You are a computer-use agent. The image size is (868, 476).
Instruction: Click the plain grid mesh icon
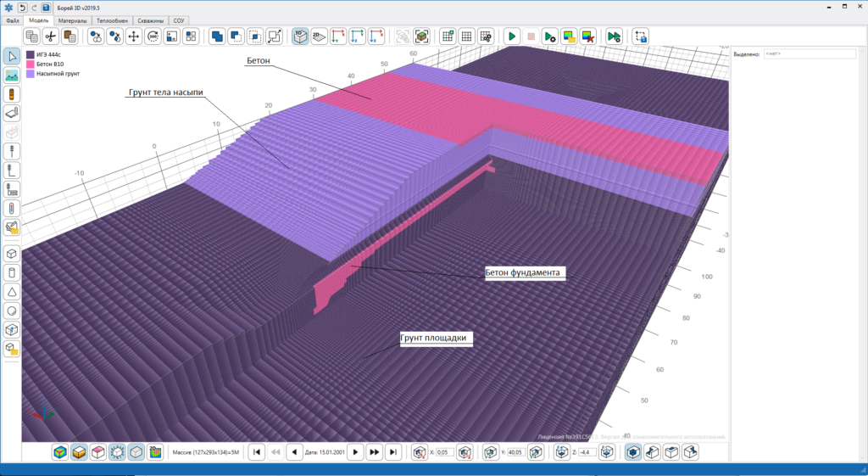(467, 36)
